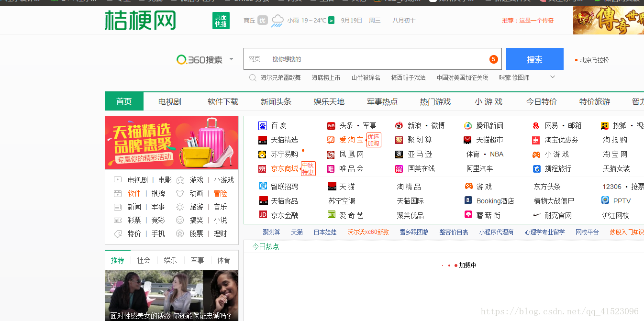The height and width of the screenshot is (321, 644).
Task: Click the iQiyi green icon
Action: point(332,215)
